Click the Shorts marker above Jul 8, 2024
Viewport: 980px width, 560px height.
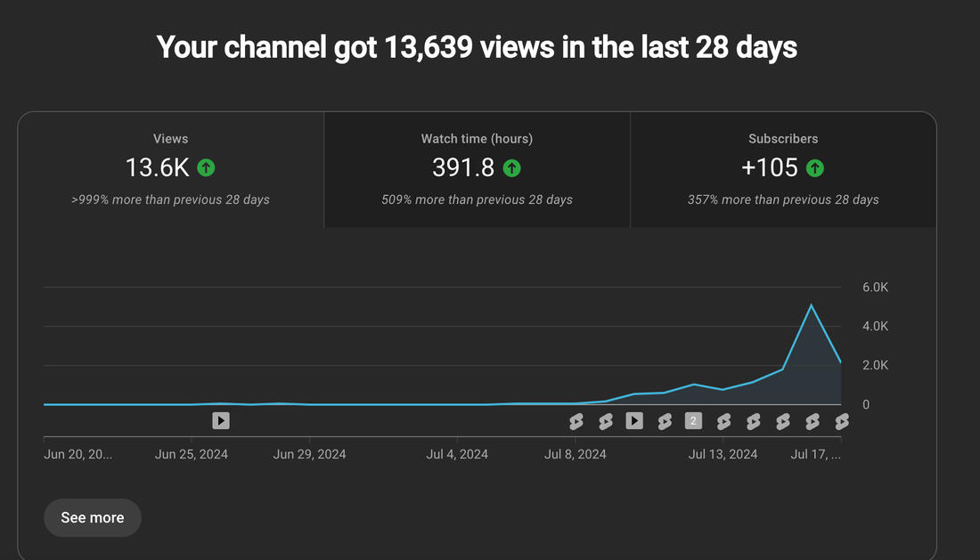click(x=576, y=421)
